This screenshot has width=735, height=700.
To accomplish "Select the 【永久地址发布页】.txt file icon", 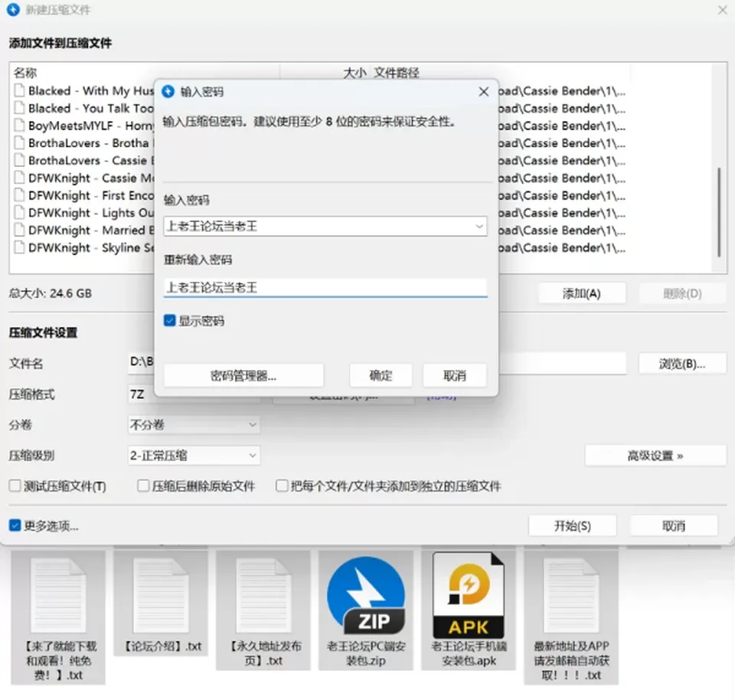I will 263,596.
